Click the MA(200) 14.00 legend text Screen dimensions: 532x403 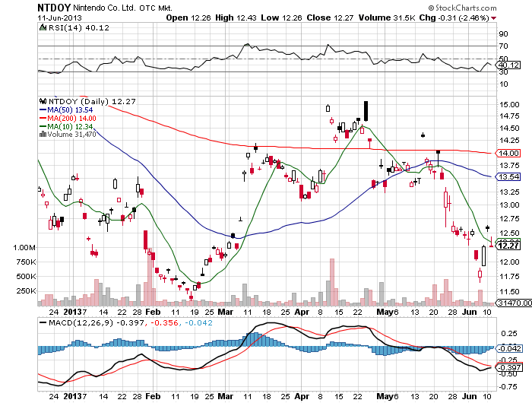point(71,118)
